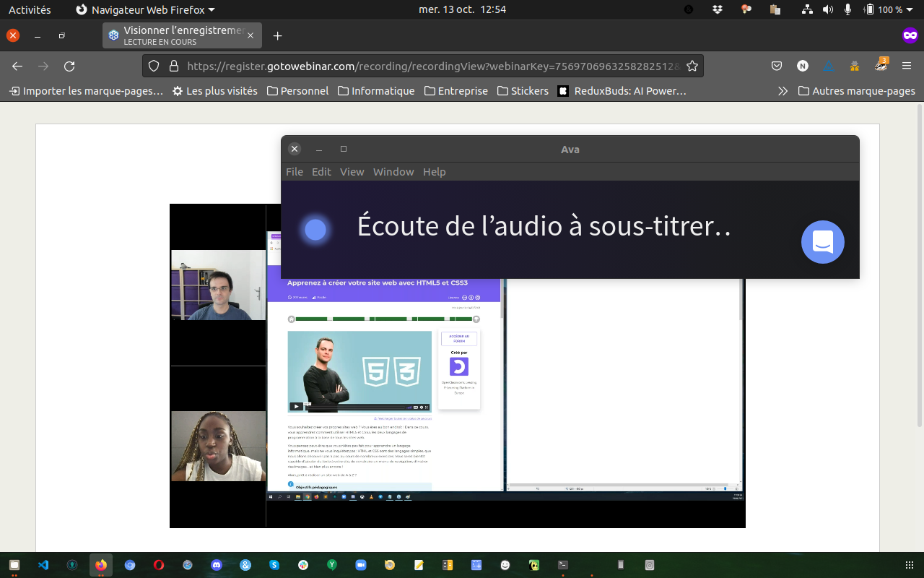
Task: Expand hidden bookmarks with the » chevron
Action: pyautogui.click(x=783, y=91)
